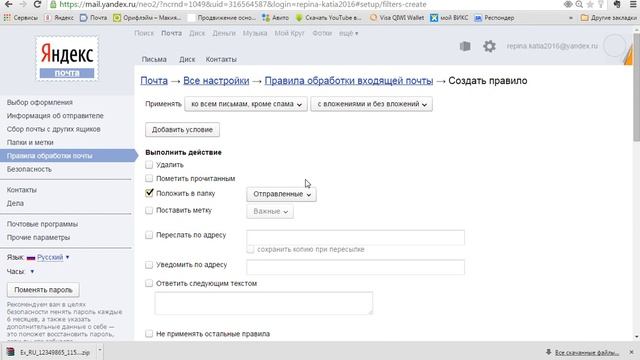Click the Evernote extension icon
This screenshot has height=360, width=640.
tap(617, 4)
